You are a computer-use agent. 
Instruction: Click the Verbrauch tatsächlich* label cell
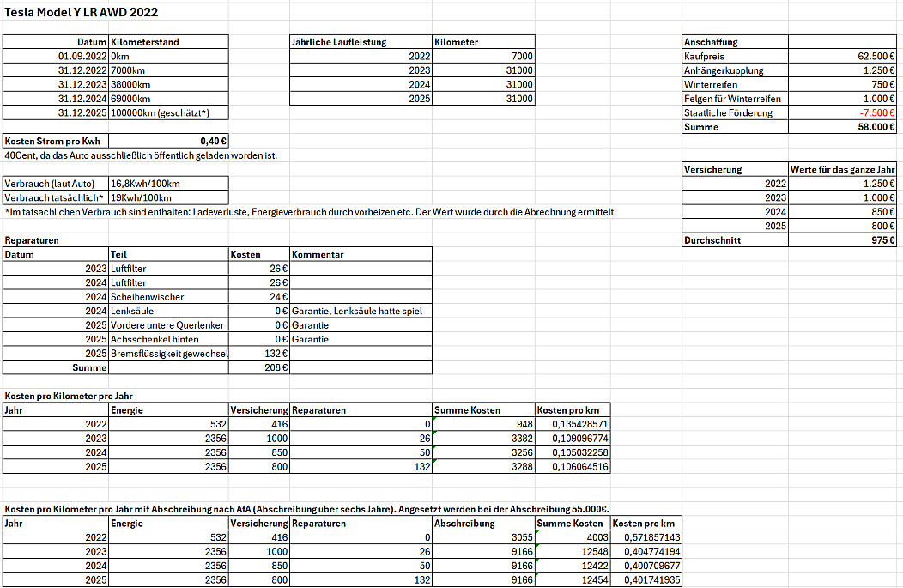(x=56, y=197)
